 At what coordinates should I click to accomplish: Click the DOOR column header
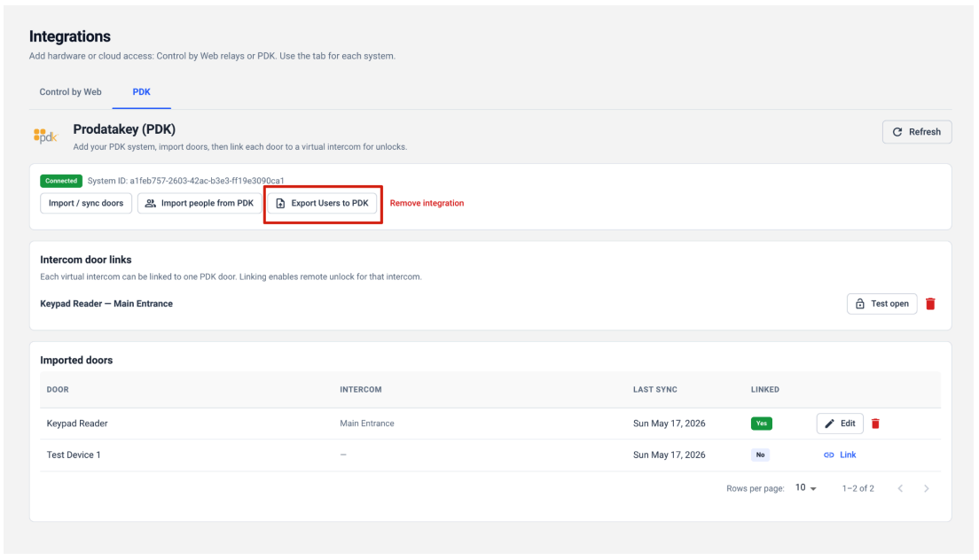coord(58,390)
